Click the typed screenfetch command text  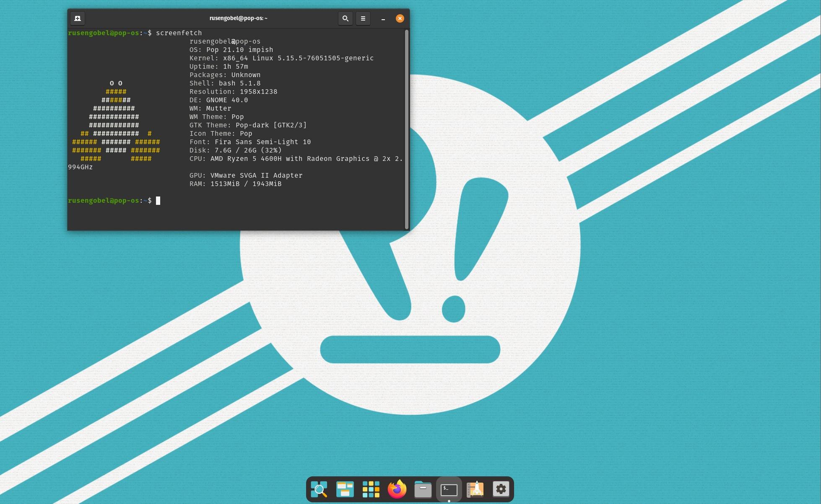click(179, 33)
